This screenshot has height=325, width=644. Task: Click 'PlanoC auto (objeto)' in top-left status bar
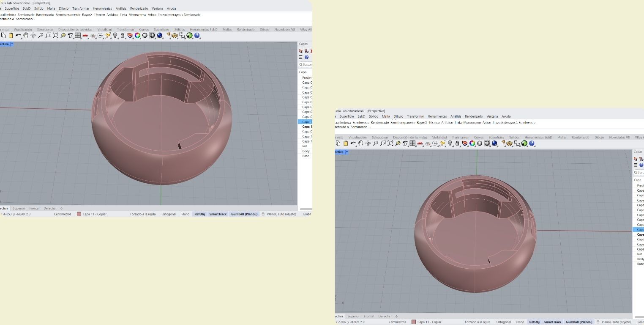coord(281,214)
